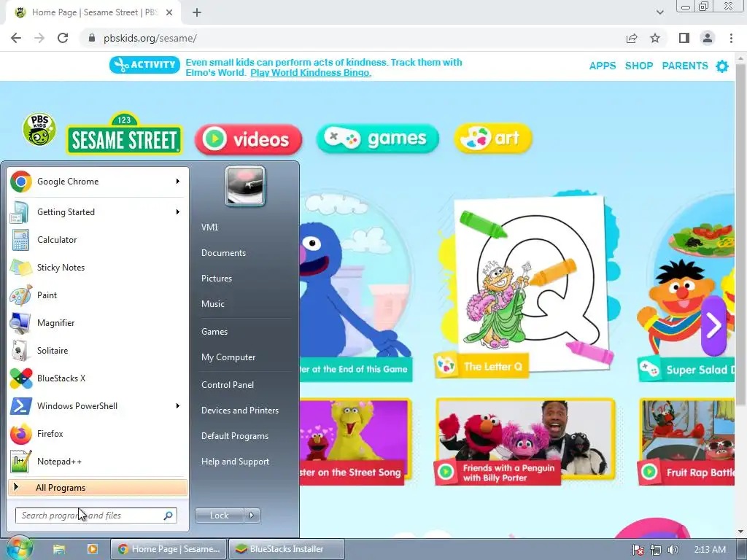The width and height of the screenshot is (747, 560).
Task: Launch Paint from the Start menu
Action: click(x=98, y=295)
